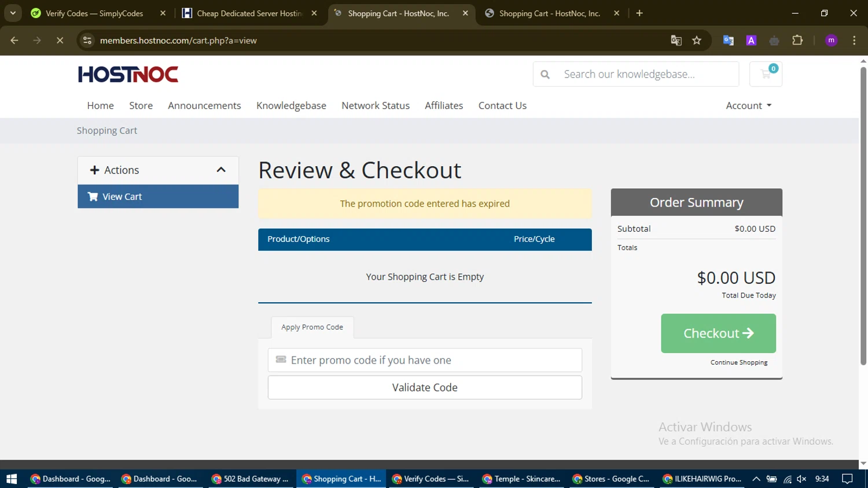Open the Network Status menu item
868x488 pixels.
[x=376, y=105]
